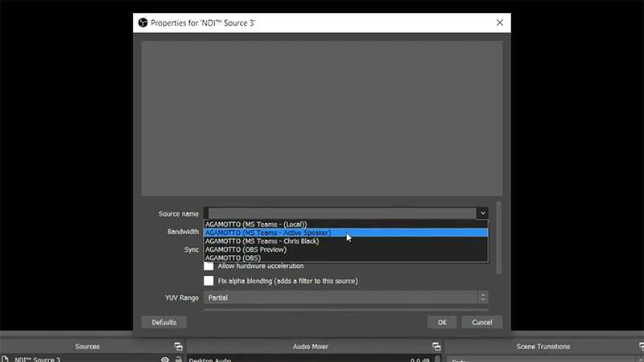Click the Scene Transitions panel header
Viewport: 644px width, 362px height.
click(x=543, y=347)
